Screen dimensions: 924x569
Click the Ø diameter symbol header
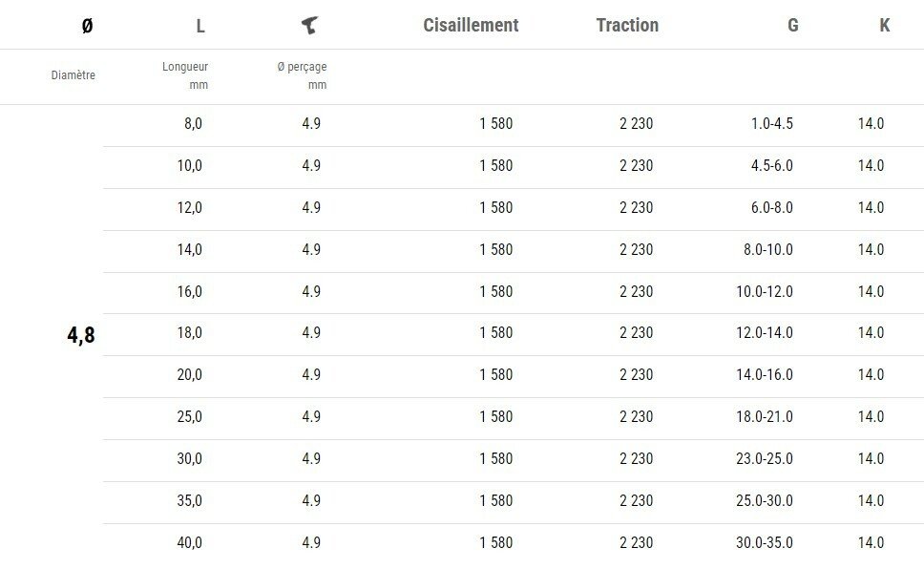coord(87,26)
